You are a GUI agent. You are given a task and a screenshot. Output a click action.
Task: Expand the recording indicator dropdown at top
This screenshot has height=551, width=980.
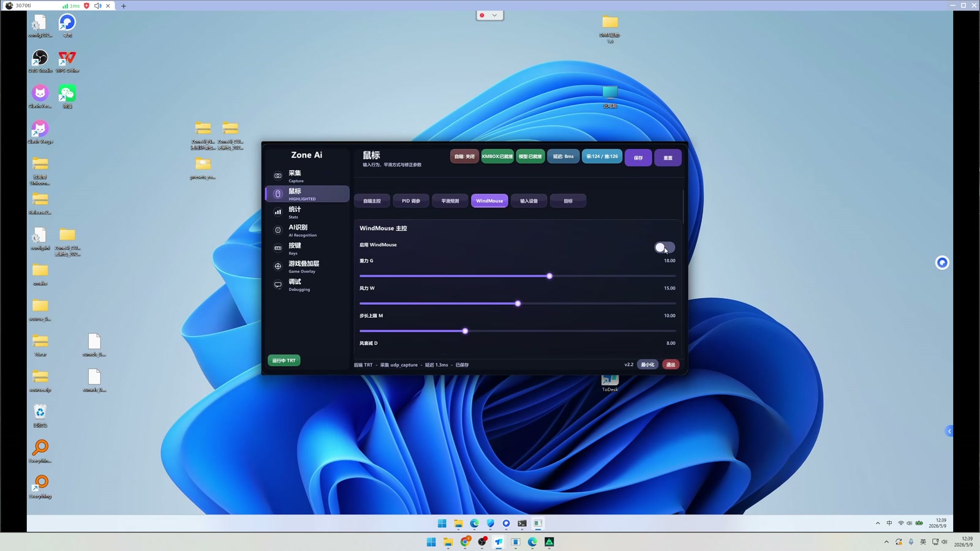click(x=495, y=15)
